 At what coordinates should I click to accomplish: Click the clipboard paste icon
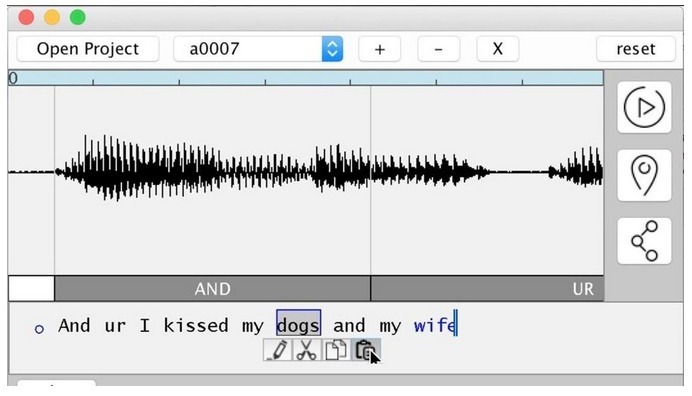[x=365, y=351]
